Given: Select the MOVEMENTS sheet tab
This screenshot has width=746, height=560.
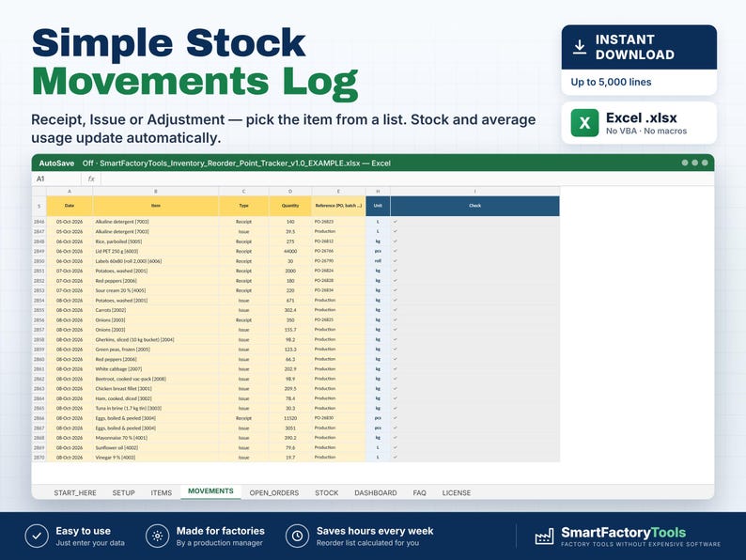Looking at the screenshot, I should tap(210, 491).
